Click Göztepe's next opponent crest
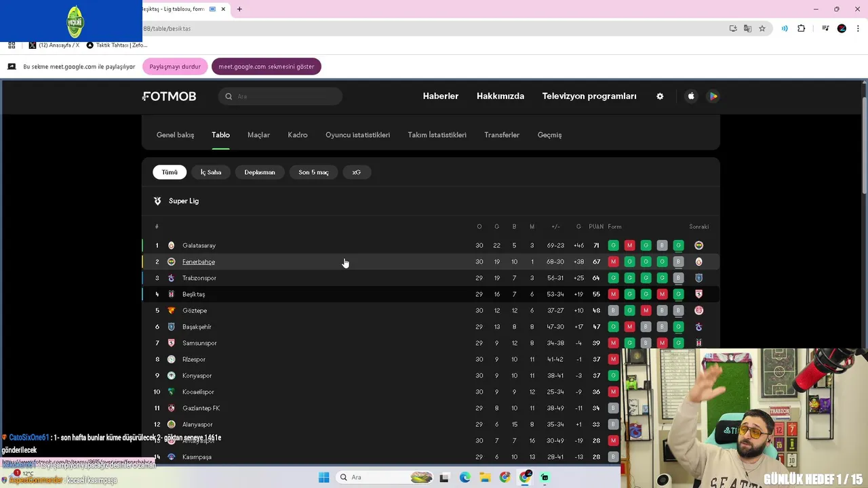The height and width of the screenshot is (488, 868). pos(698,310)
